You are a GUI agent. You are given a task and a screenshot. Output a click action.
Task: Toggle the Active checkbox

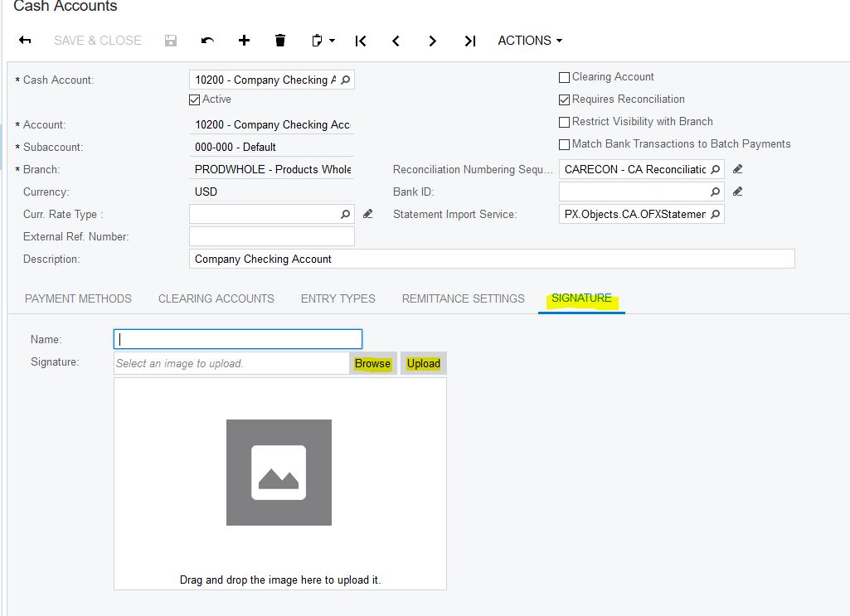click(195, 99)
